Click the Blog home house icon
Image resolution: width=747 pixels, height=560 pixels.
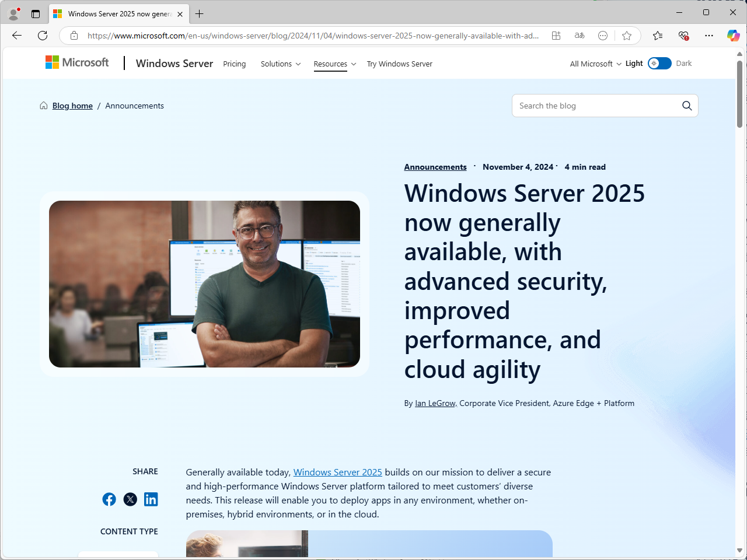point(43,106)
